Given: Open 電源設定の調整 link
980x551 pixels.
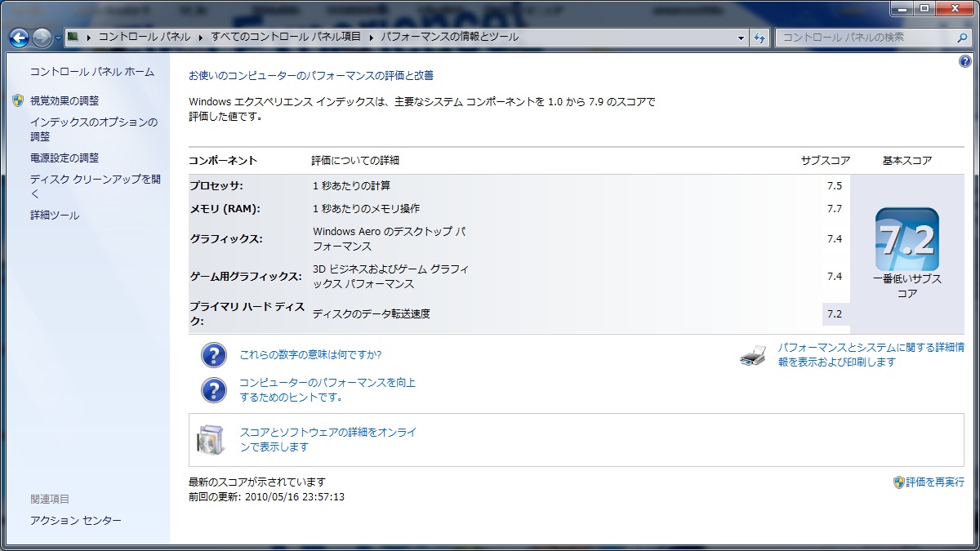Looking at the screenshot, I should [x=65, y=158].
